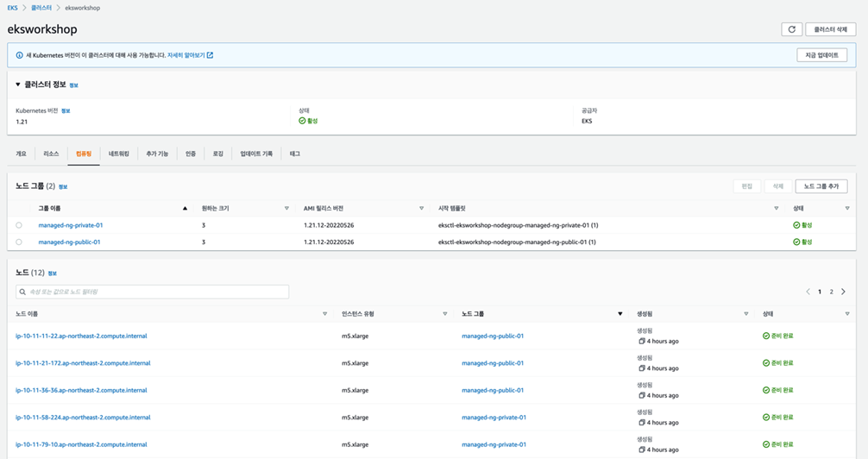Switch to the 로깅 tab

coord(218,154)
